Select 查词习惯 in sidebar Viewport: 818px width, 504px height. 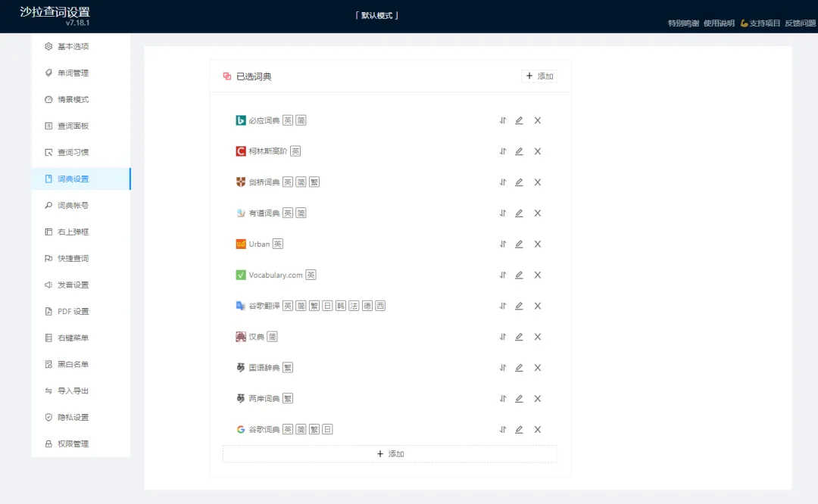81,152
